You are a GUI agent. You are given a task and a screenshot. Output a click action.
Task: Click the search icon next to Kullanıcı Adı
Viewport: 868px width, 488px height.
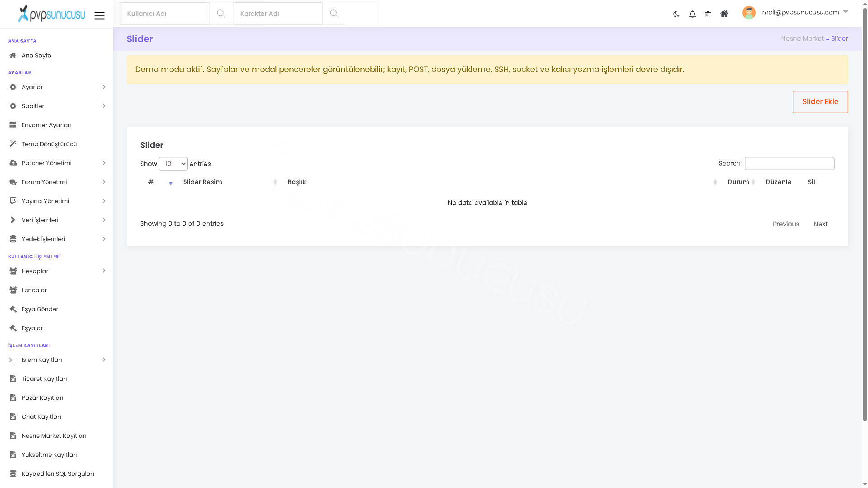(x=221, y=14)
